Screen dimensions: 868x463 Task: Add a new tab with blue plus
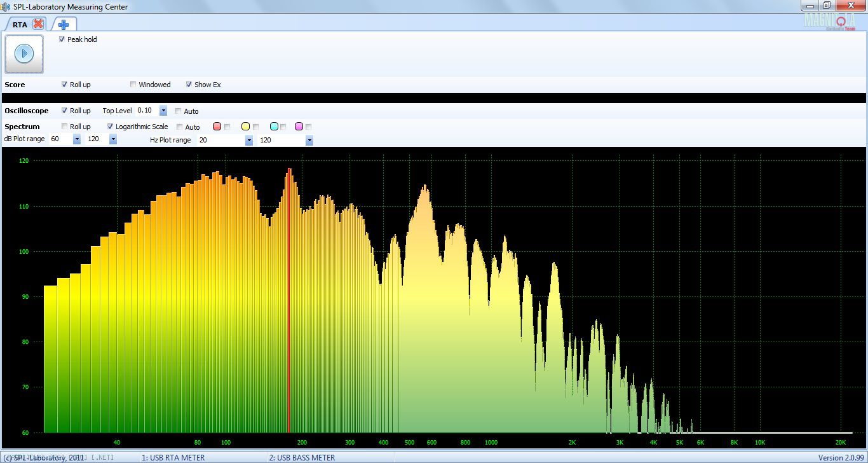[64, 24]
